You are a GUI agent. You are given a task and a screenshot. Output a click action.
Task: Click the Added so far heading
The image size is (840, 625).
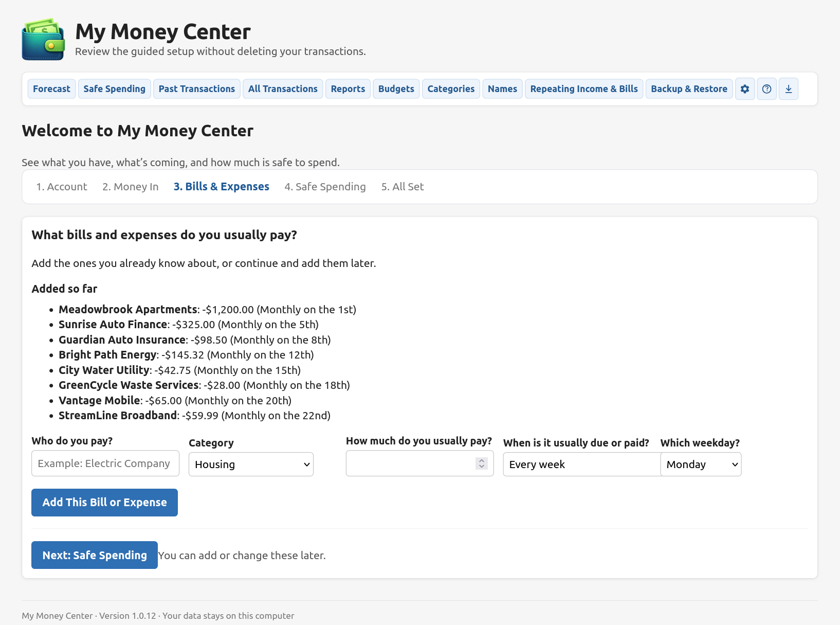click(x=64, y=289)
